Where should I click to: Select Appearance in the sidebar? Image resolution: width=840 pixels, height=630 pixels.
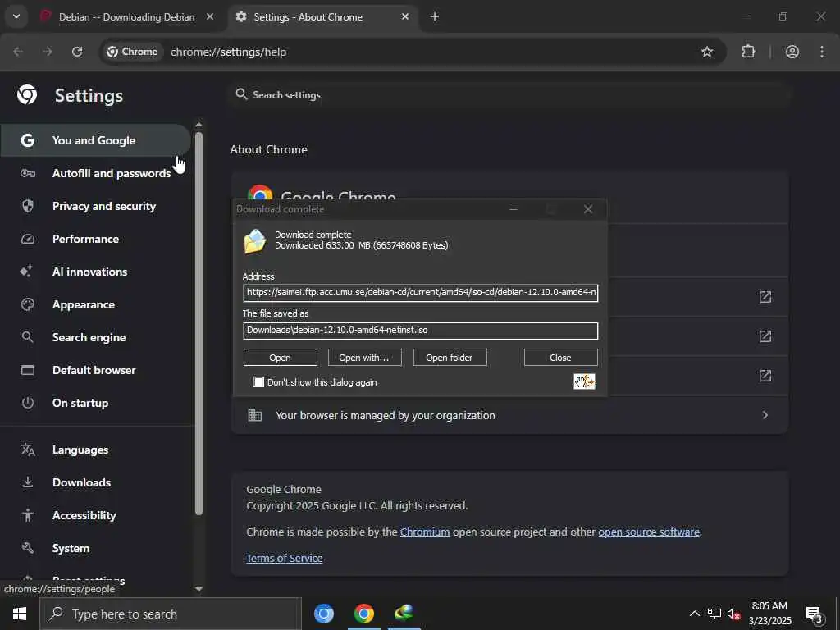point(95,304)
